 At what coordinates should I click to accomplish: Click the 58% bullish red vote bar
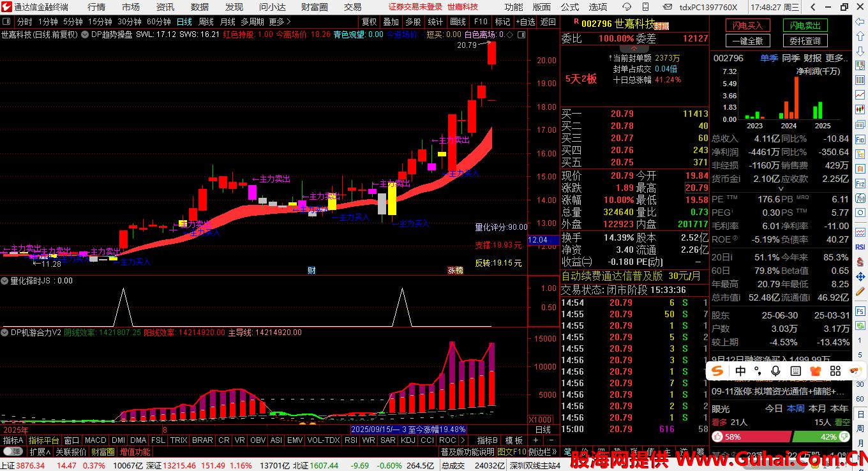(x=752, y=437)
